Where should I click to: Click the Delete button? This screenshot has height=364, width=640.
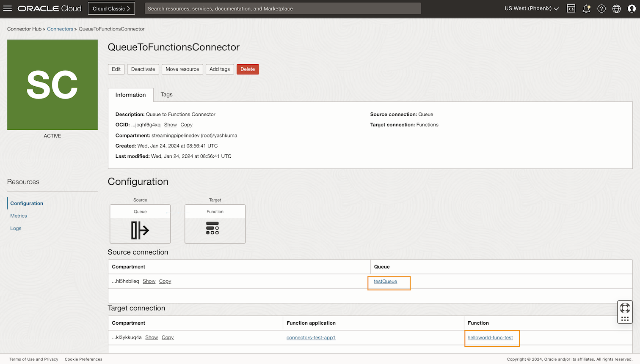tap(248, 69)
